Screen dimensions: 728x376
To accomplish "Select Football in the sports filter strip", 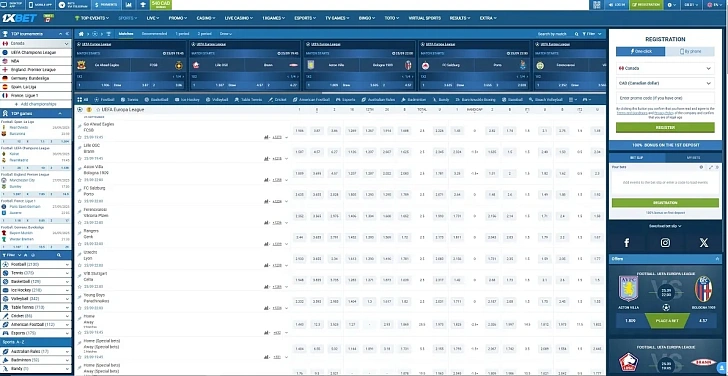I will coord(104,99).
